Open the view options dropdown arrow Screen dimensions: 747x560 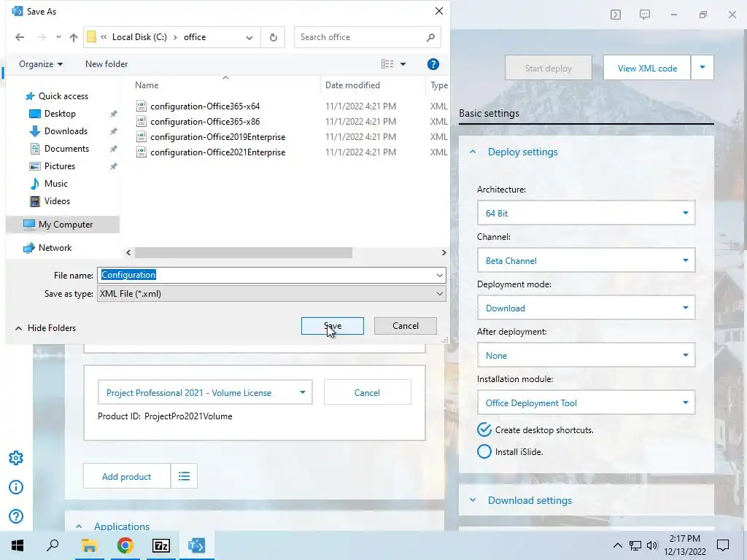click(403, 64)
